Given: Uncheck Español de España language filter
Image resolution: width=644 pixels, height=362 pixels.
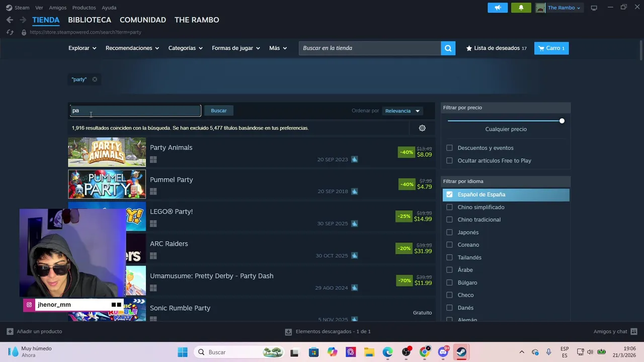Looking at the screenshot, I should (x=449, y=195).
